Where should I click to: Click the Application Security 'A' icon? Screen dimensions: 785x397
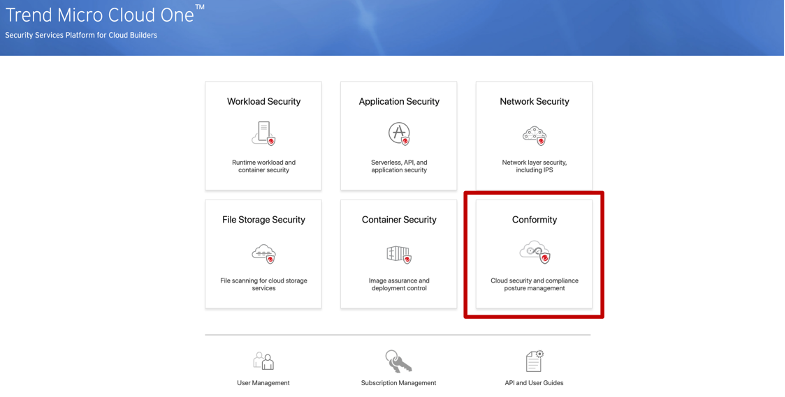[399, 134]
